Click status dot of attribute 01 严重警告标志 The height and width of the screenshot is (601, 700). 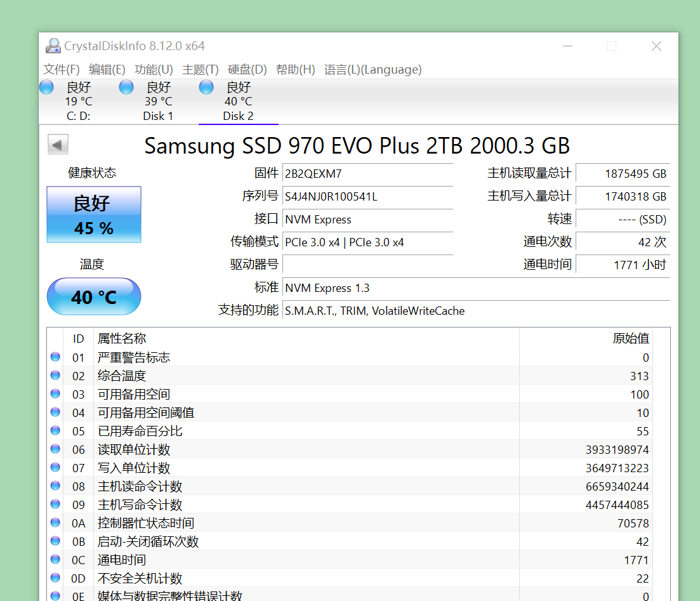(55, 357)
